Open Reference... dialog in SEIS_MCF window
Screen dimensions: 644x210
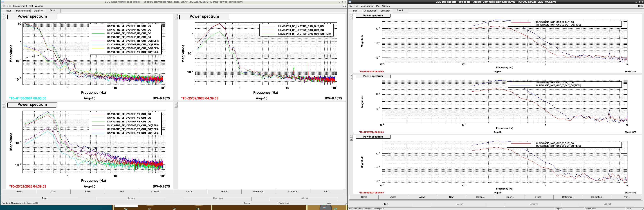568,197
